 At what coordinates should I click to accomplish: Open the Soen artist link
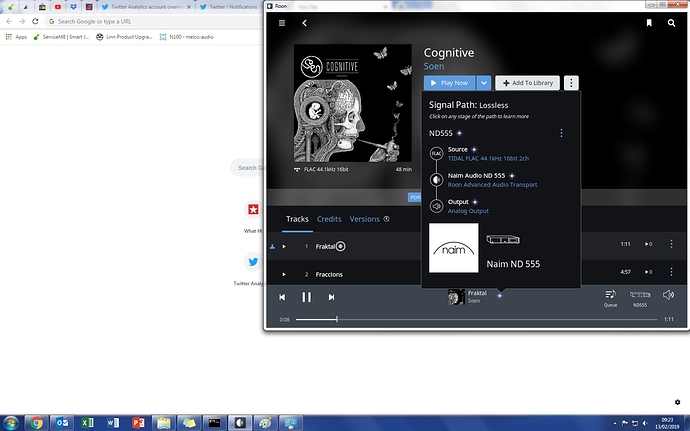tap(434, 66)
